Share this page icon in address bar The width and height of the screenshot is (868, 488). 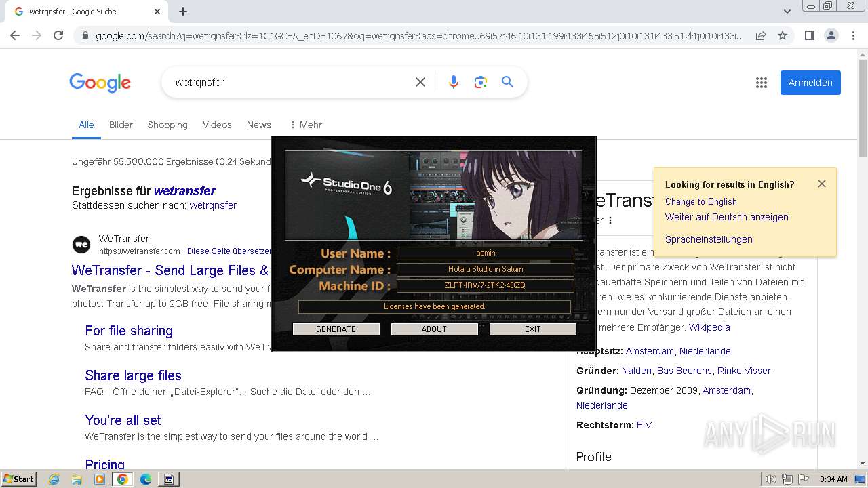tap(761, 35)
